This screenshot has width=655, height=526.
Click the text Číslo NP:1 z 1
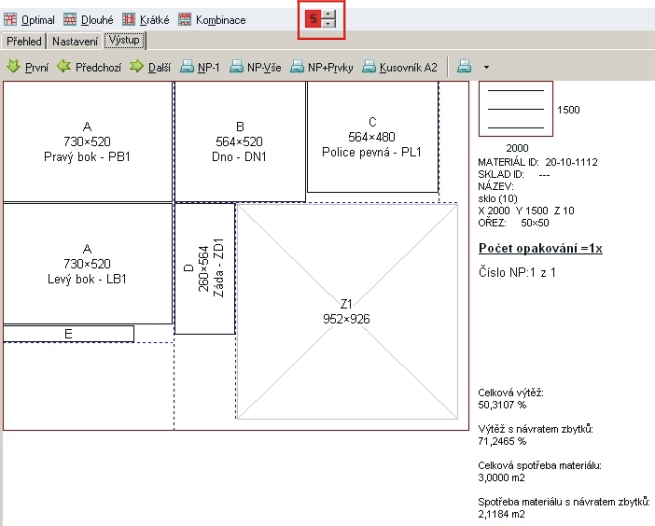pos(517,272)
